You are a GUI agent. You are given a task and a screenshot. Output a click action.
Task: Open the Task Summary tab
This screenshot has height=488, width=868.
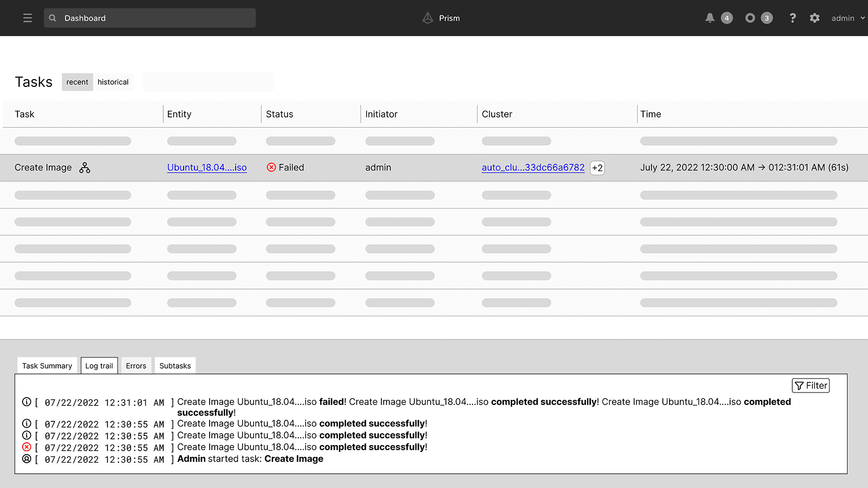(47, 366)
